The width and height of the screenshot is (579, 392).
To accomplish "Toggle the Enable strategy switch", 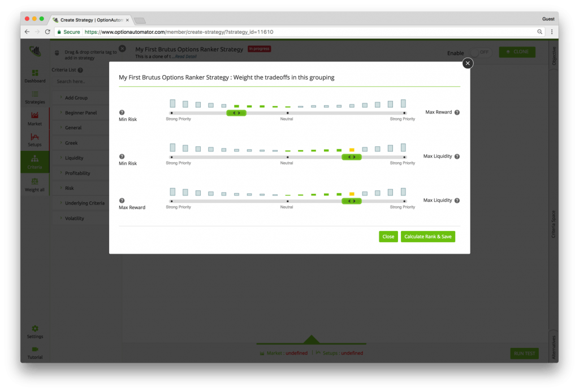I will (481, 52).
